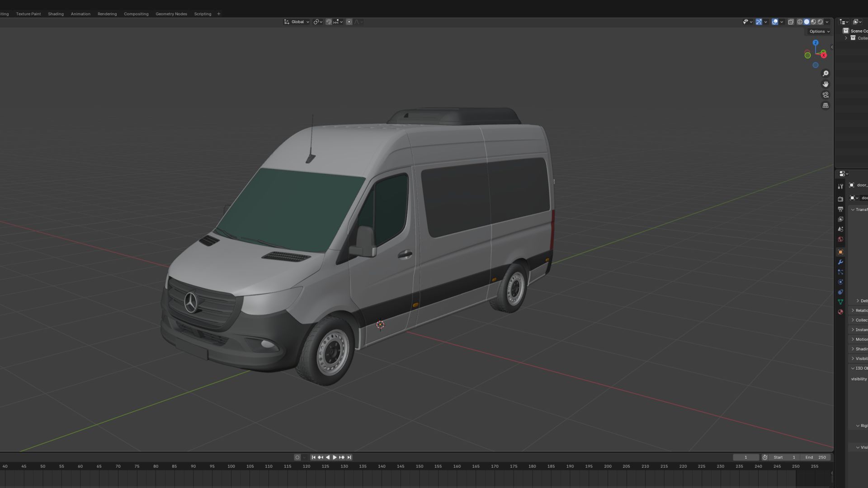Select the orange Object Properties icon
Viewport: 868px width, 488px height.
(x=840, y=252)
